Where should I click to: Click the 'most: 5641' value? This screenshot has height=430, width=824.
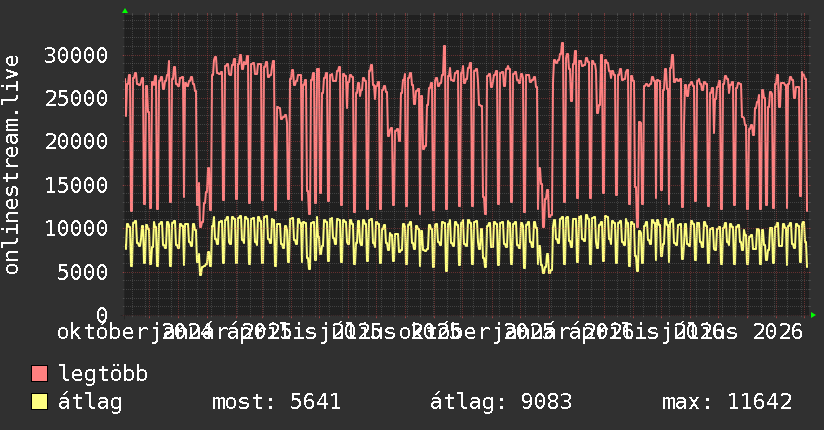tap(276, 402)
